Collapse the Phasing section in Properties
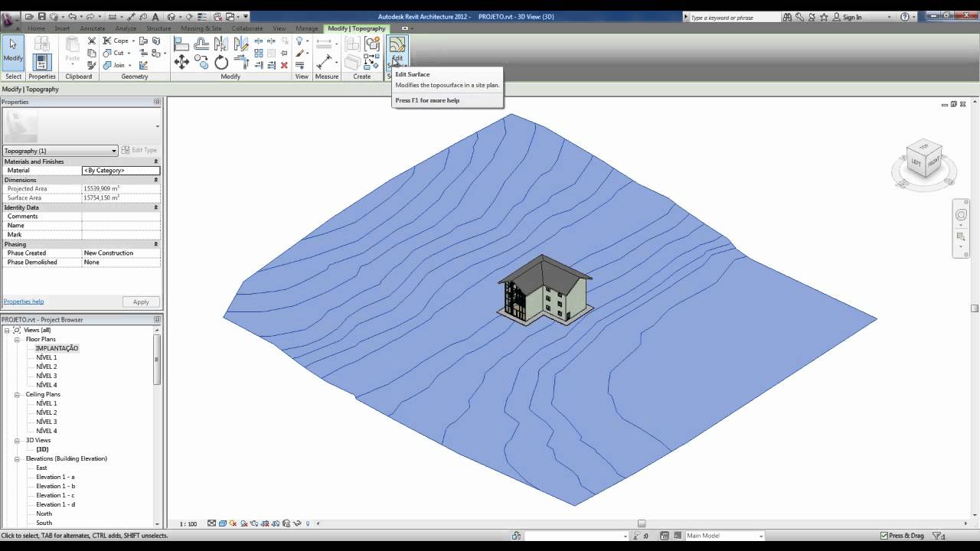980x551 pixels. [156, 244]
